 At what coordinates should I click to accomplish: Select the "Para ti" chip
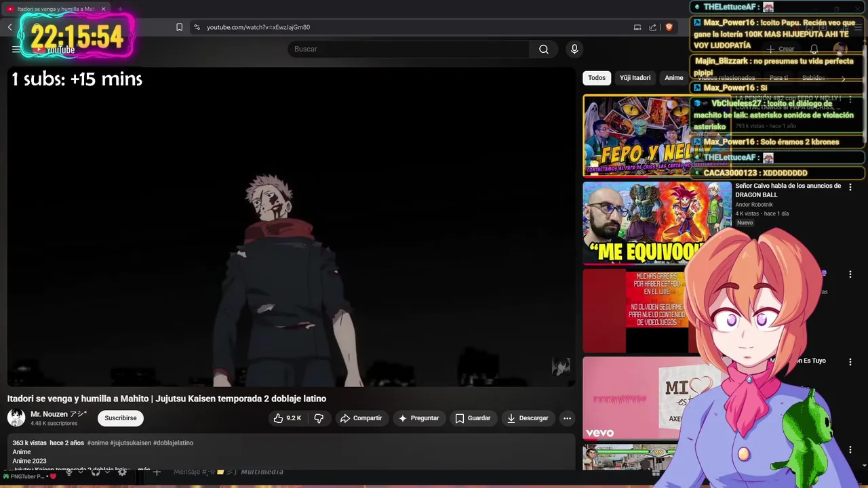(x=778, y=78)
